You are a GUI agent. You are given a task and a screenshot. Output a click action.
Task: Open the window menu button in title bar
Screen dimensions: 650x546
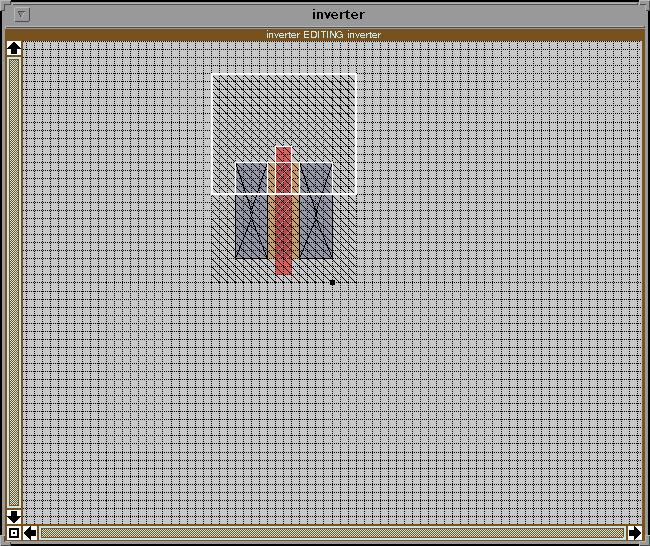22,15
